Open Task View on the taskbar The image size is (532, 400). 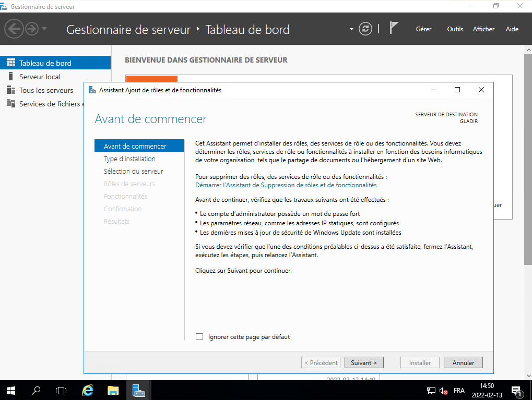pos(61,391)
